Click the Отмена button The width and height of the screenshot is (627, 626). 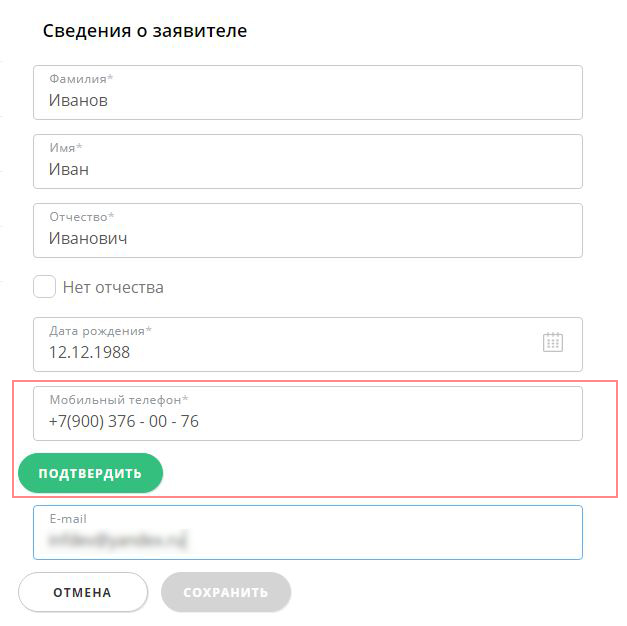tap(83, 592)
